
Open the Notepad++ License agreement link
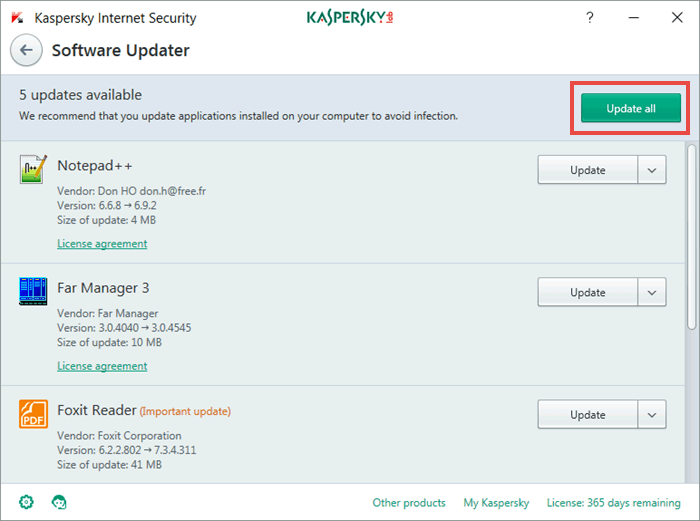click(102, 244)
